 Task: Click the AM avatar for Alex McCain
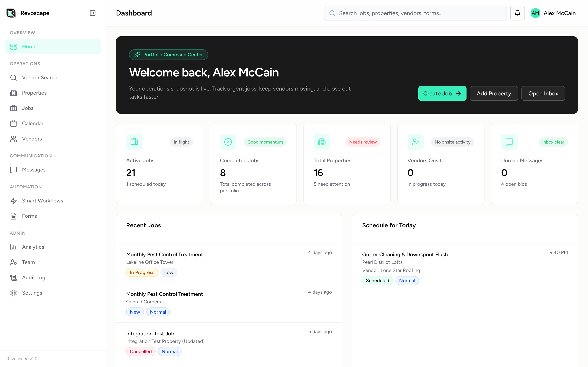click(536, 13)
